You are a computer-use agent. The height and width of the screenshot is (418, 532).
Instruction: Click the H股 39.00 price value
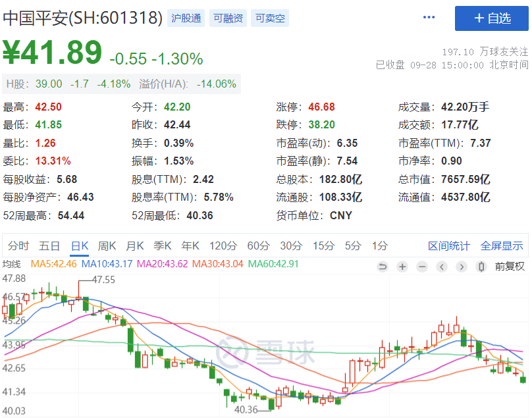[x=49, y=84]
